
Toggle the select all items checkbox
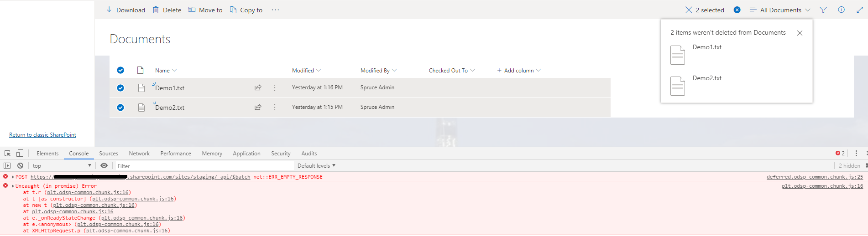[x=120, y=70]
